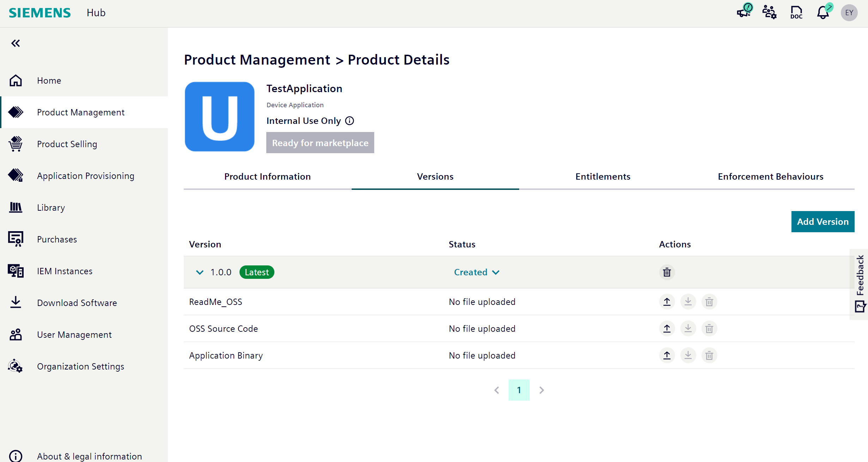This screenshot has height=462, width=868.
Task: Download the ReadMe_OSS file
Action: (688, 302)
